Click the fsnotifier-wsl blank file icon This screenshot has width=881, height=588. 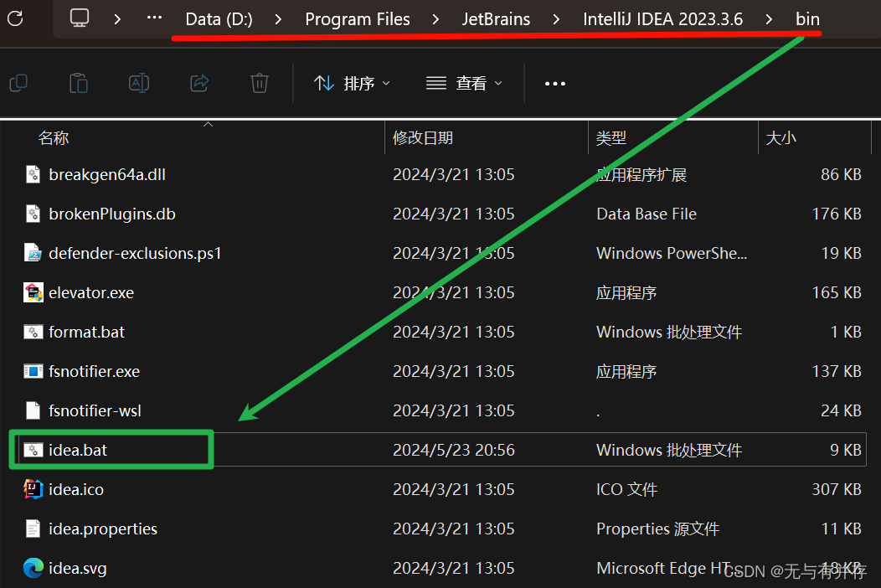[x=33, y=410]
